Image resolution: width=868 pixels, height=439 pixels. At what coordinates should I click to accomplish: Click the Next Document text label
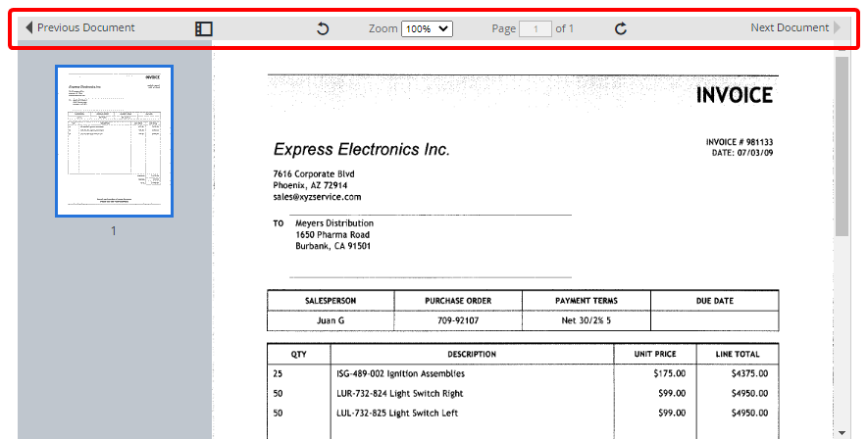point(789,28)
